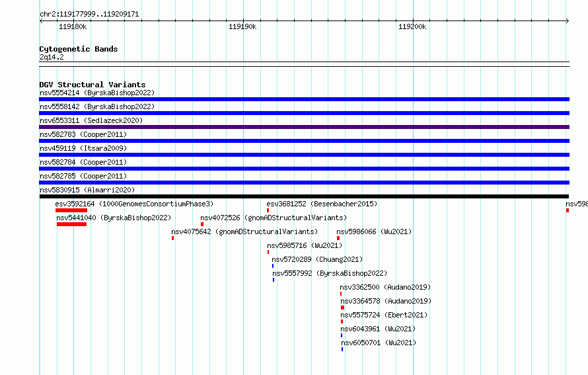588x375 pixels.
Task: Click the esv3592164 (1000GenomesConsortiumPhase3) label
Action: click(x=134, y=204)
